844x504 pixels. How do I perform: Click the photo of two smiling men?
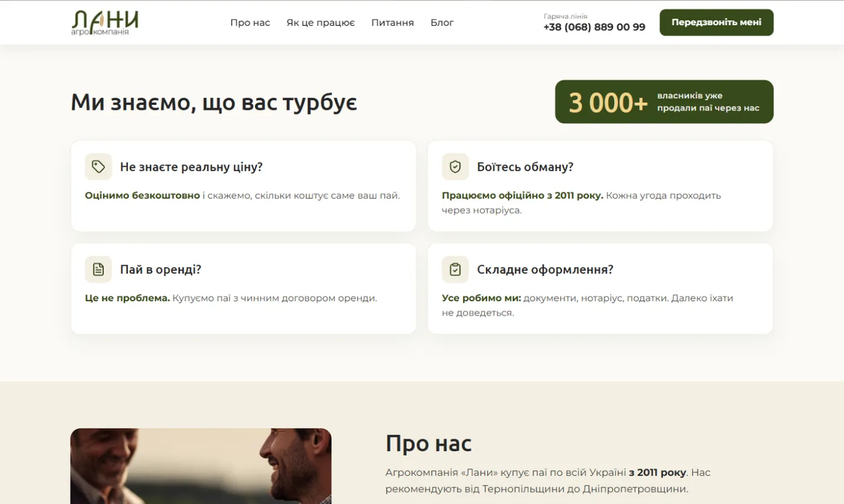click(x=201, y=466)
